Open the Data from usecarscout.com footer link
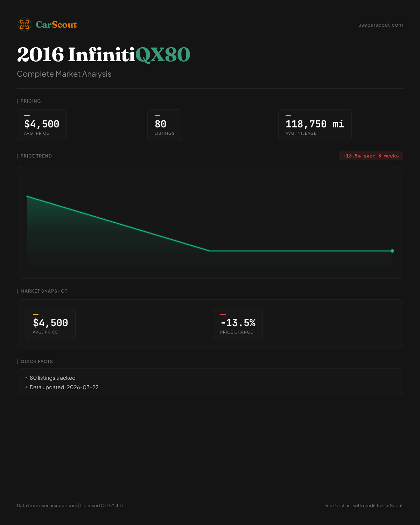This screenshot has width=420, height=525. tap(58, 505)
